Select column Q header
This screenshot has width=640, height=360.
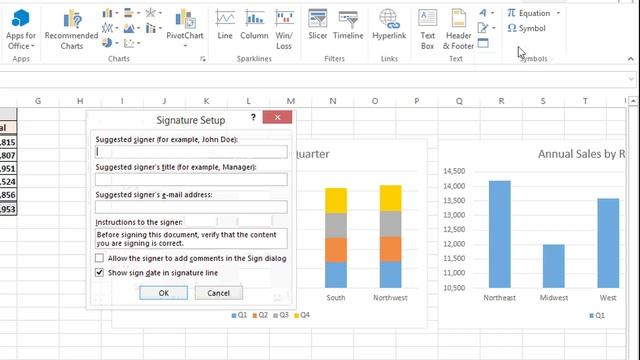click(x=459, y=101)
